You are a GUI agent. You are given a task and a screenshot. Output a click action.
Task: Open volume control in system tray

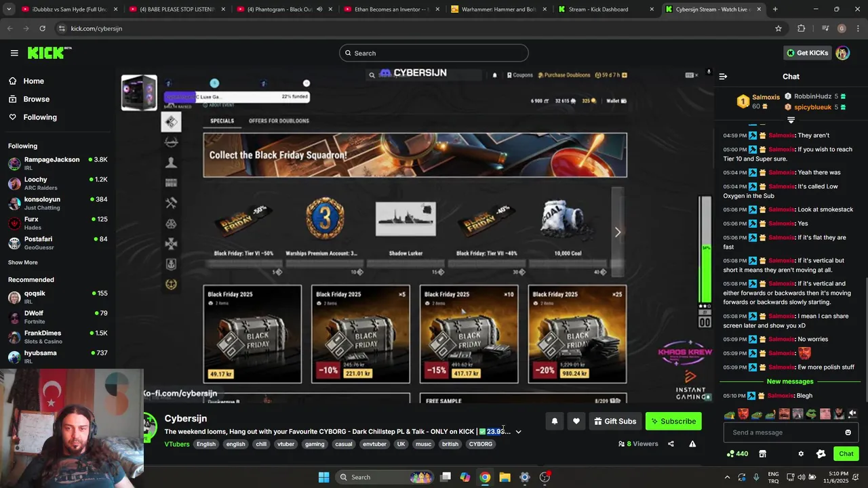801,477
